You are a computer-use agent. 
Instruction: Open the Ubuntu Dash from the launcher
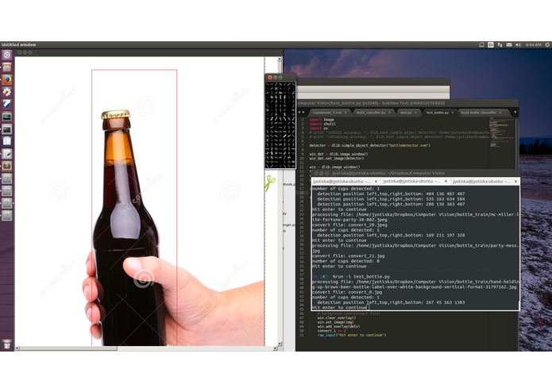(6, 56)
